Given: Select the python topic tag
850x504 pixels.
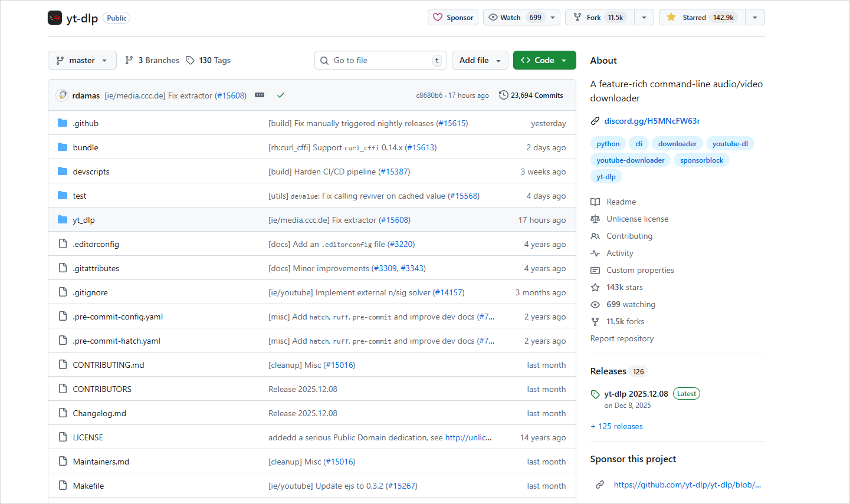Looking at the screenshot, I should coord(608,144).
